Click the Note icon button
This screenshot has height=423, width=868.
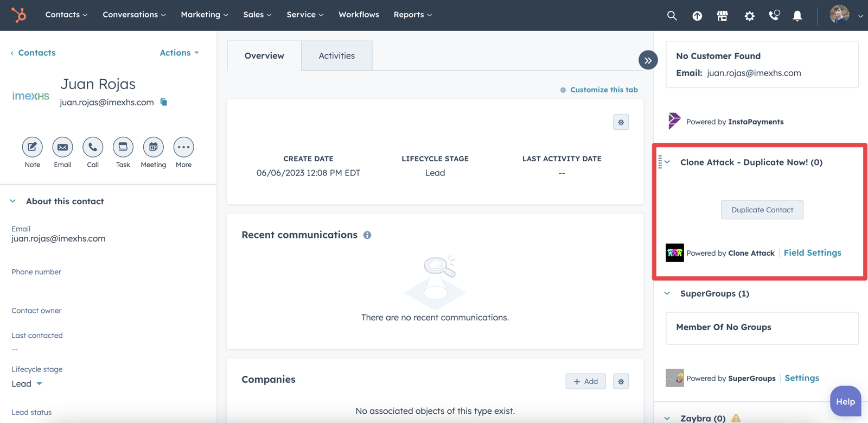32,147
